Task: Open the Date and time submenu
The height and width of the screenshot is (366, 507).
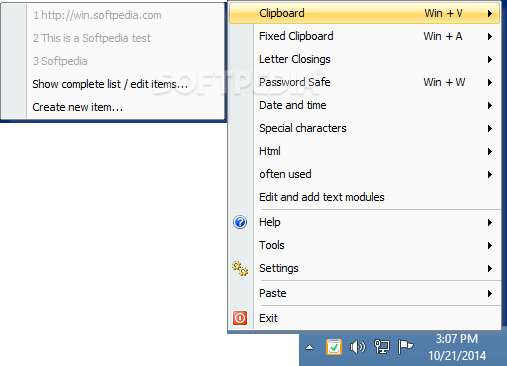Action: click(365, 105)
